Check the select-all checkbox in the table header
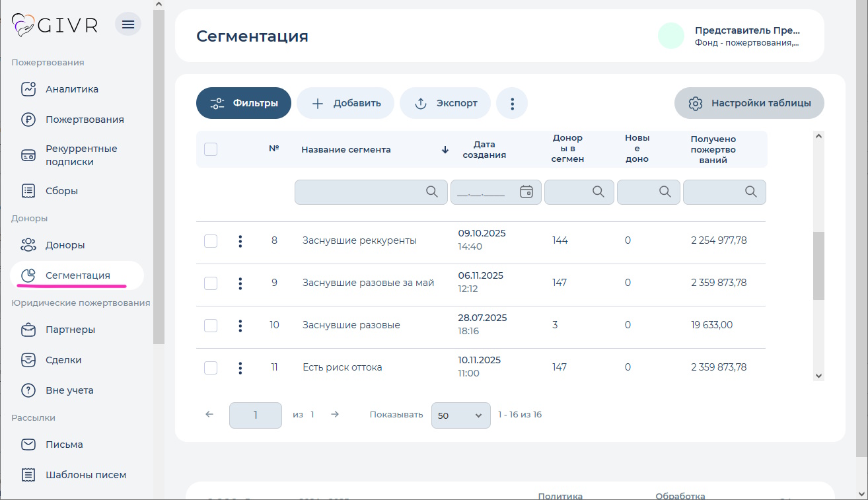Screen dimensions: 868x500 [210, 149]
